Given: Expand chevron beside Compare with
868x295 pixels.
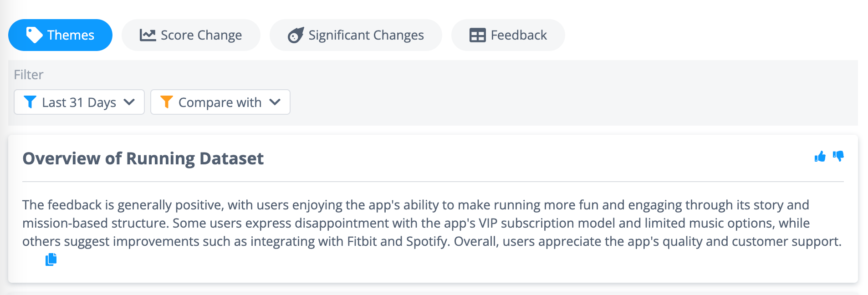Looking at the screenshot, I should pyautogui.click(x=275, y=102).
